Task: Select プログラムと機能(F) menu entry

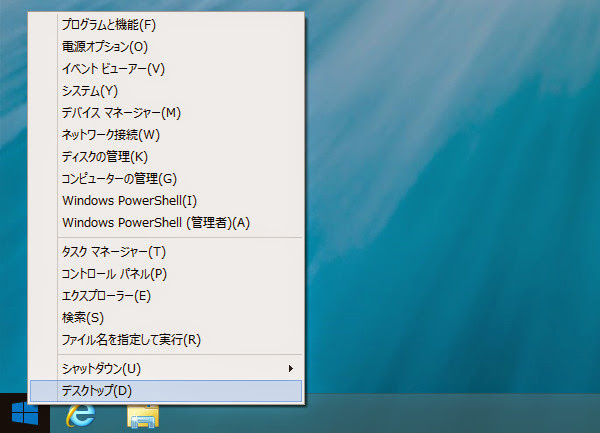Action: click(166, 25)
